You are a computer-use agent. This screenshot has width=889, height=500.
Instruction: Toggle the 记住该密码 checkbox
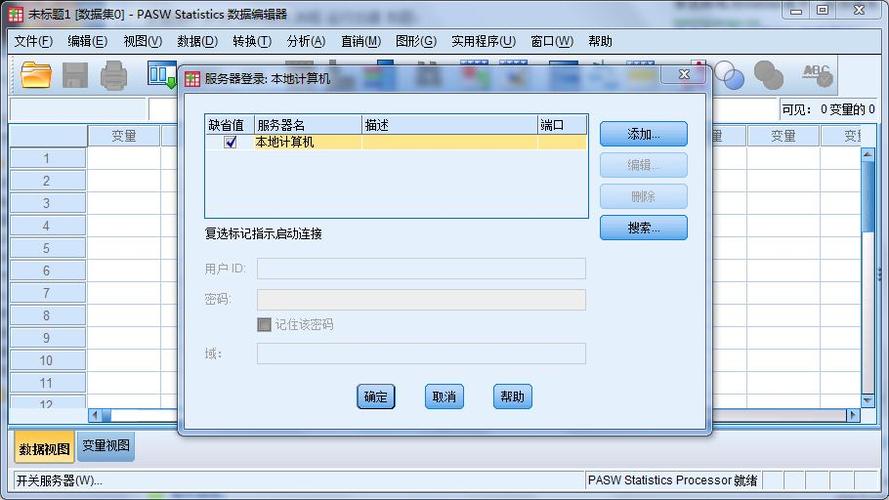point(264,324)
